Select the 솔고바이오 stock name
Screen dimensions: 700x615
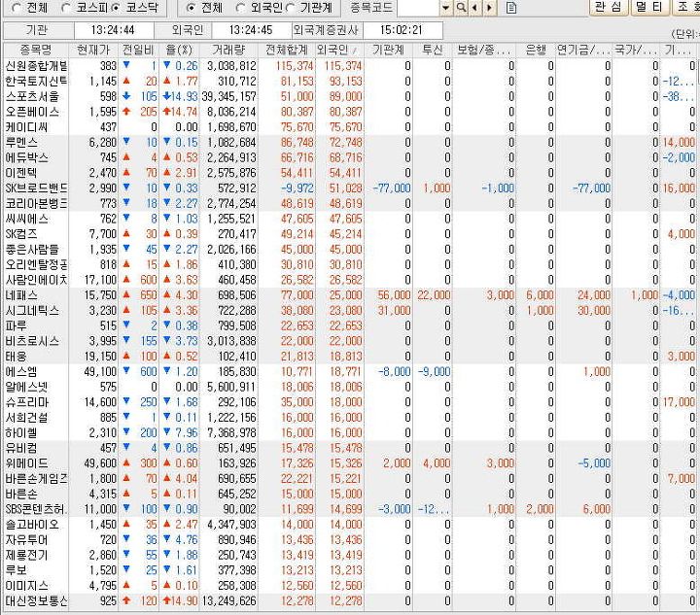pos(32,524)
